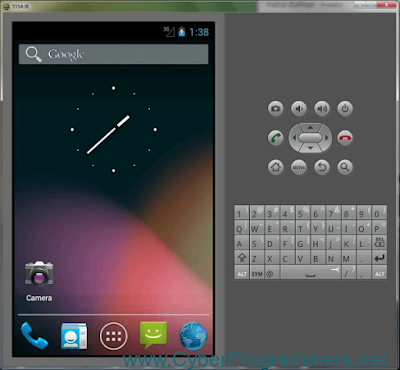Tap the analog clock widget
The width and height of the screenshot is (400, 370).
pos(113,129)
